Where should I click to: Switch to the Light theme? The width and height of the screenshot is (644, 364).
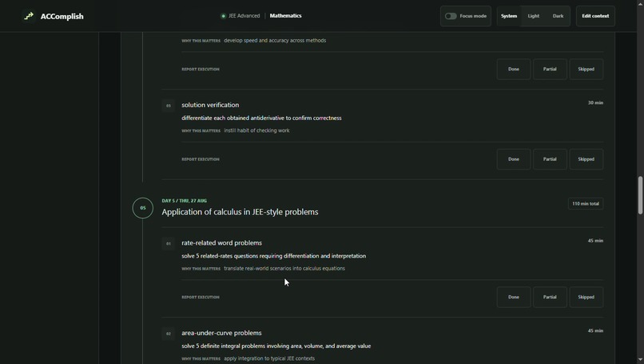534,16
